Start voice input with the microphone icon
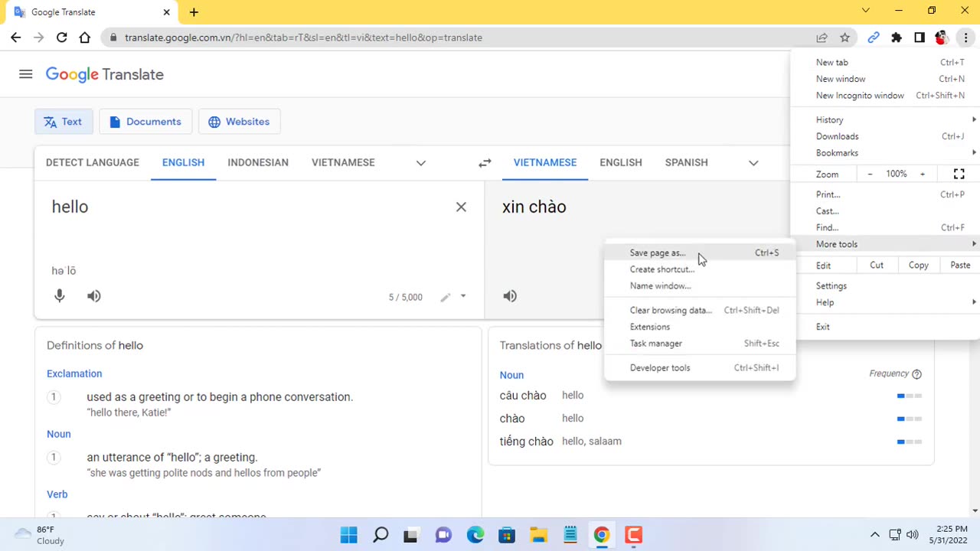Viewport: 980px width, 551px height. [x=60, y=296]
